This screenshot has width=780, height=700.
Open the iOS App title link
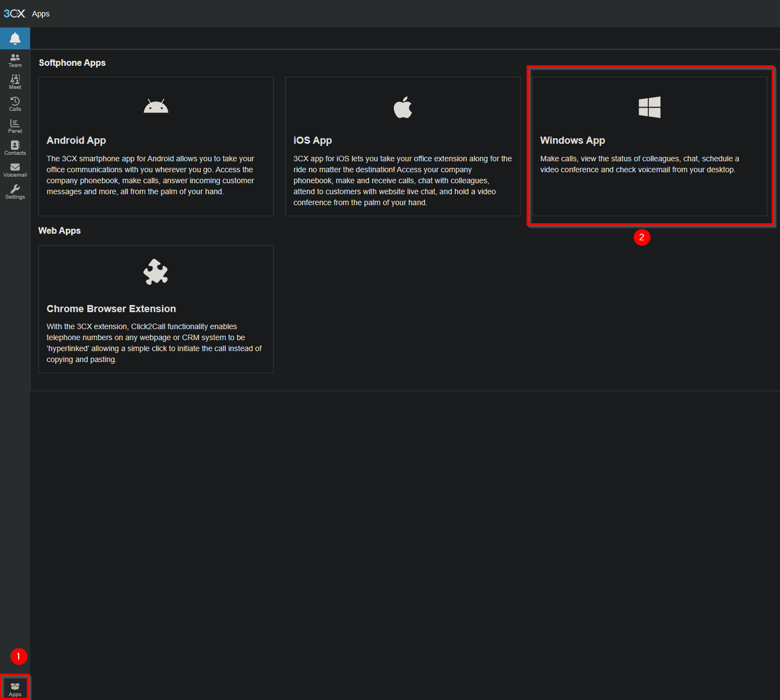point(313,140)
